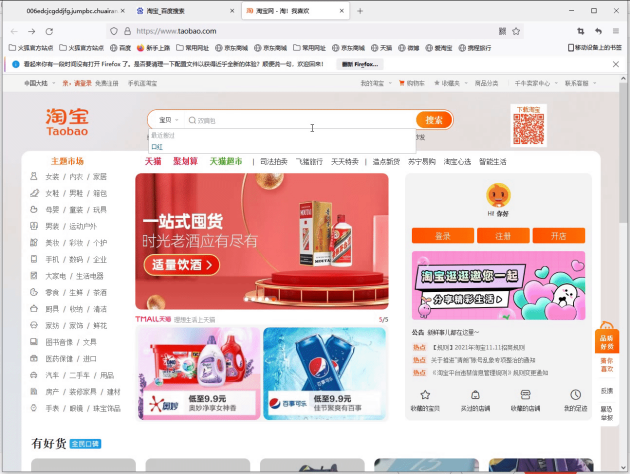Screen dimensions: 630x475
Task: Open the screenshot crop tool in toolbar
Action: [581, 31]
